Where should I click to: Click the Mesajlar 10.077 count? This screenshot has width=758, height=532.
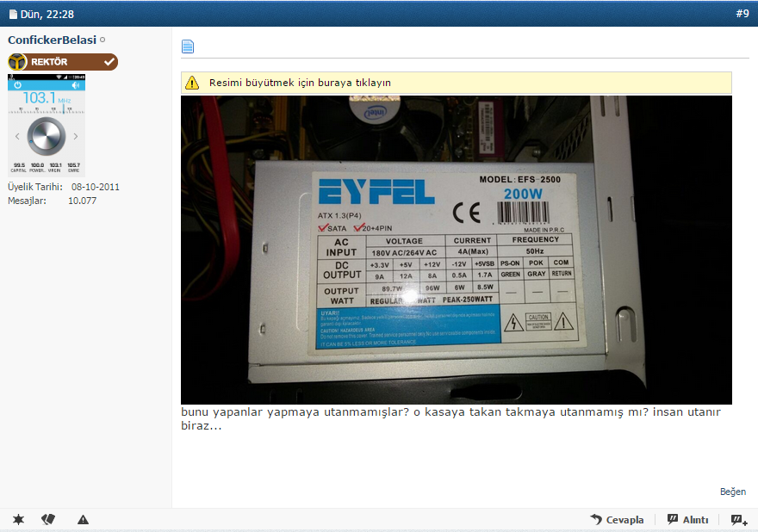tap(53, 201)
